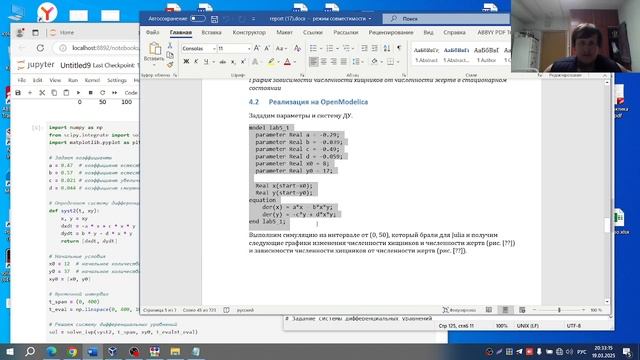Screen dimensions: 640x360
Task: Click the Focus mode button in Word status bar
Action: coord(459,310)
